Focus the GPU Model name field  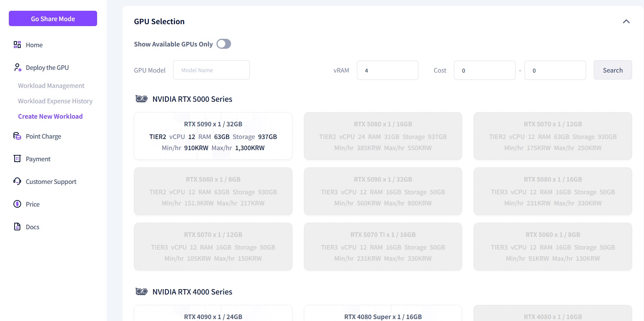211,70
